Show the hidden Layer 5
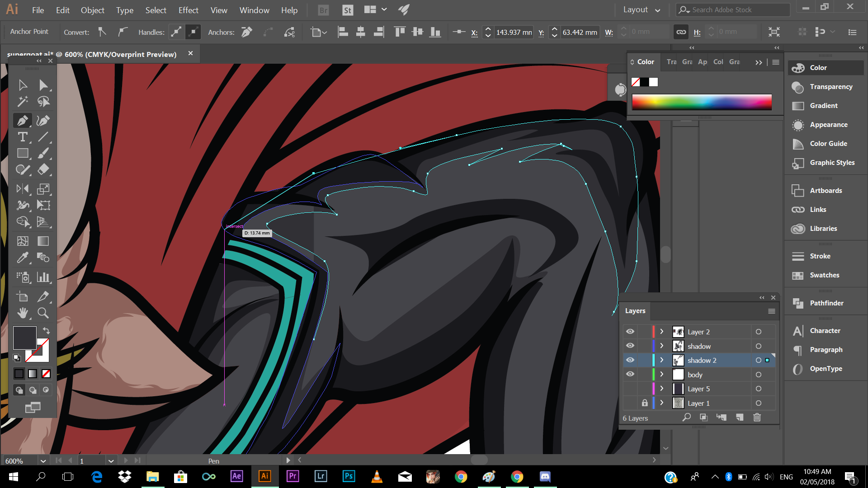This screenshot has width=868, height=488. pyautogui.click(x=630, y=389)
